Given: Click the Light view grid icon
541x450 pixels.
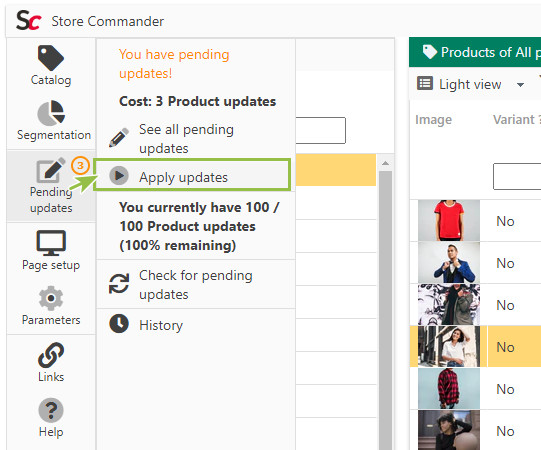Looking at the screenshot, I should [x=425, y=84].
